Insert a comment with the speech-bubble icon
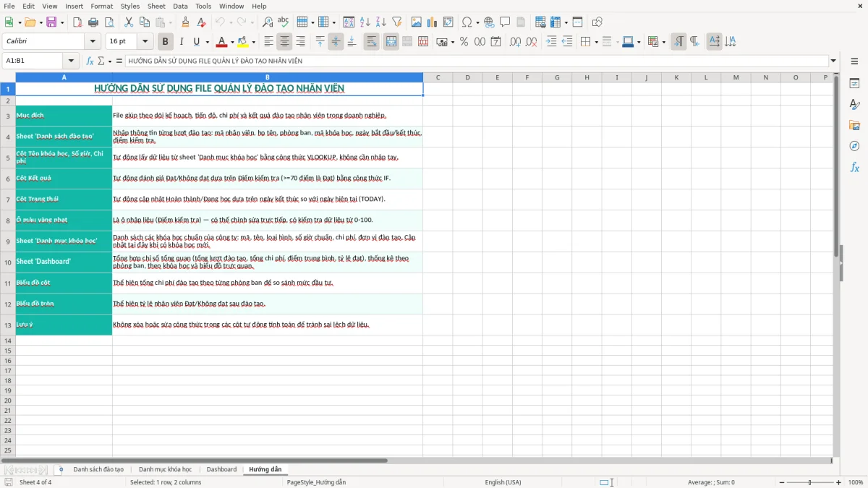Image resolution: width=868 pixels, height=488 pixels. pos(505,22)
